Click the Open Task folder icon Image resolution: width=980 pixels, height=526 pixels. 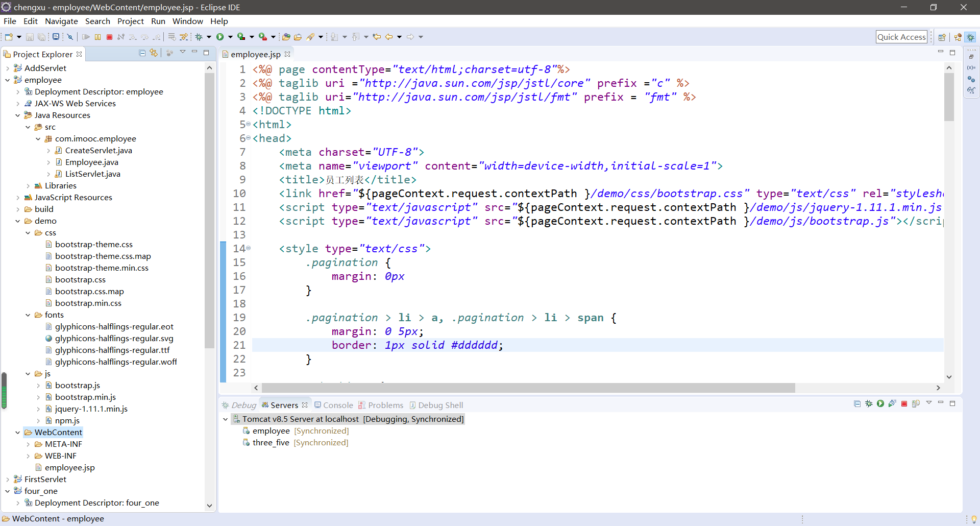tap(298, 37)
